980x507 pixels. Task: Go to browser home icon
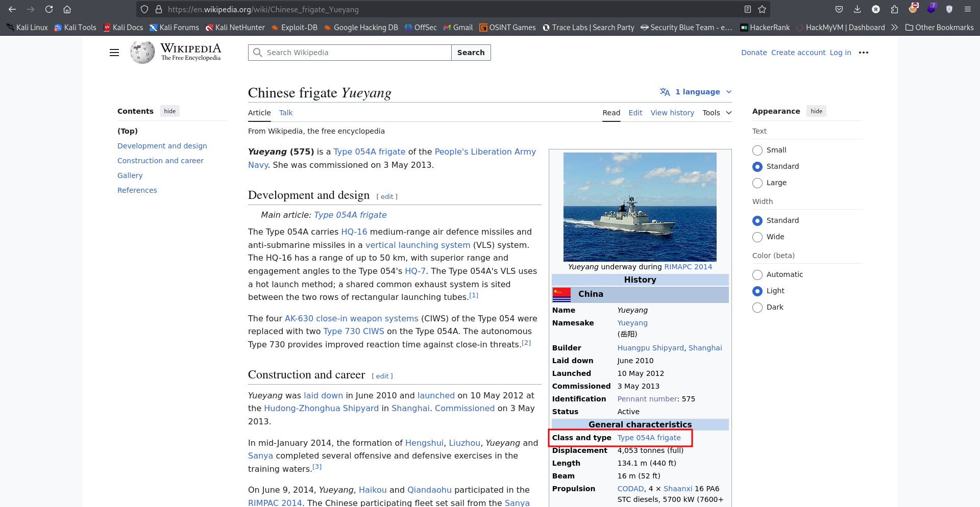[x=67, y=9]
